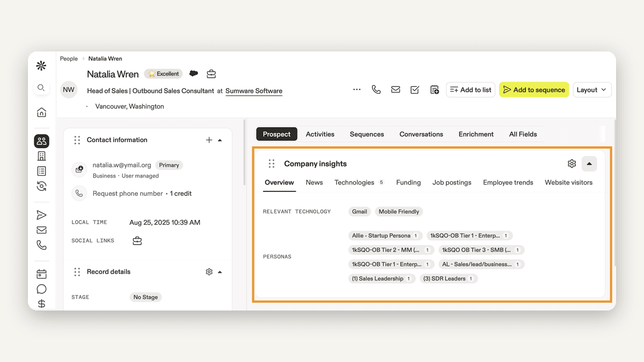Click the Gmail technology tag
The image size is (644, 362).
360,212
